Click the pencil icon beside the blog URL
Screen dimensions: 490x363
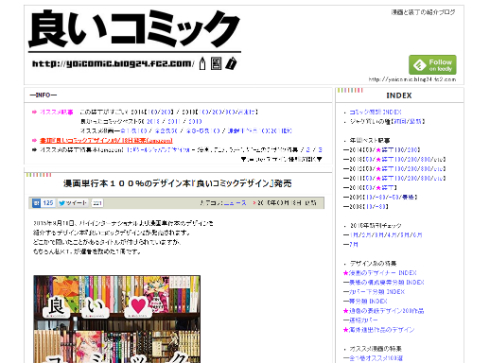(x=202, y=63)
